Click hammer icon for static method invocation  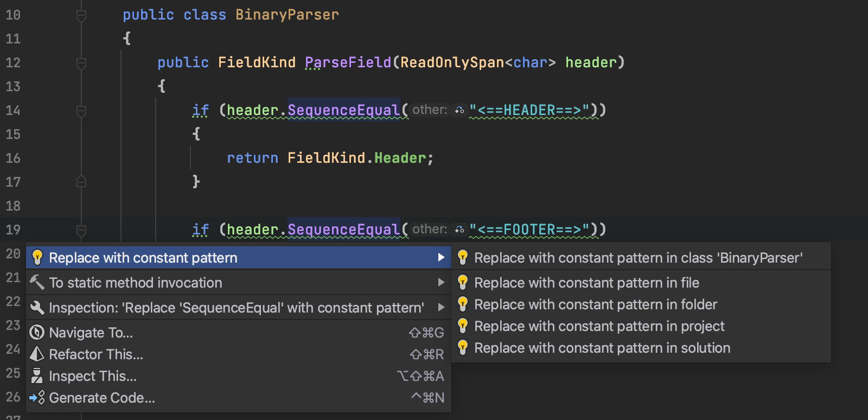(x=37, y=282)
